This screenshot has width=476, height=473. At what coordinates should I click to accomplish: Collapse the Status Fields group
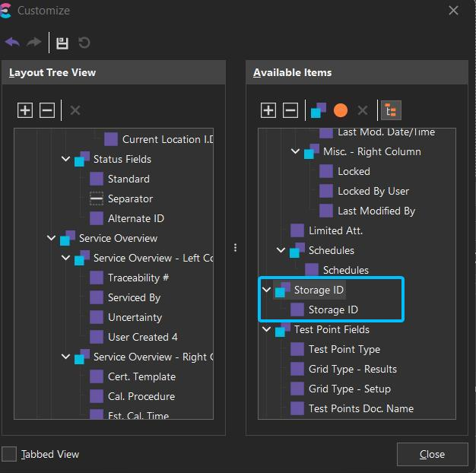65,159
